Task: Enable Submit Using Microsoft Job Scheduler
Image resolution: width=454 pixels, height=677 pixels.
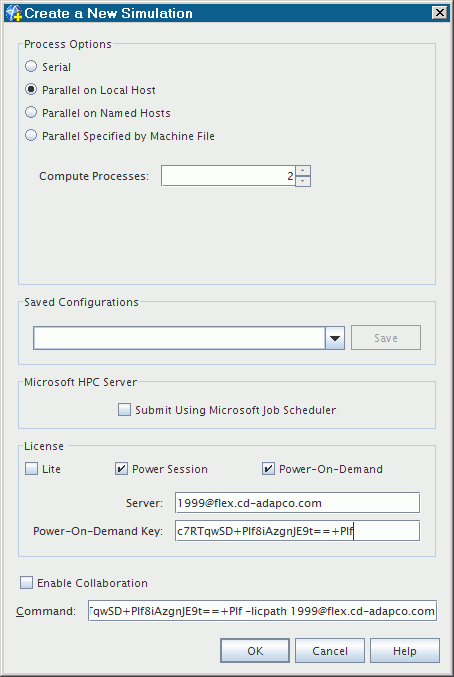Action: [x=124, y=410]
